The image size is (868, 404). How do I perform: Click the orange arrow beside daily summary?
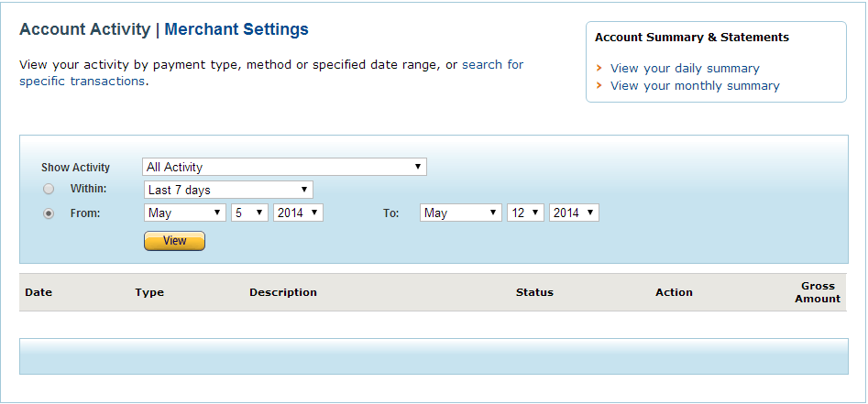tap(599, 68)
